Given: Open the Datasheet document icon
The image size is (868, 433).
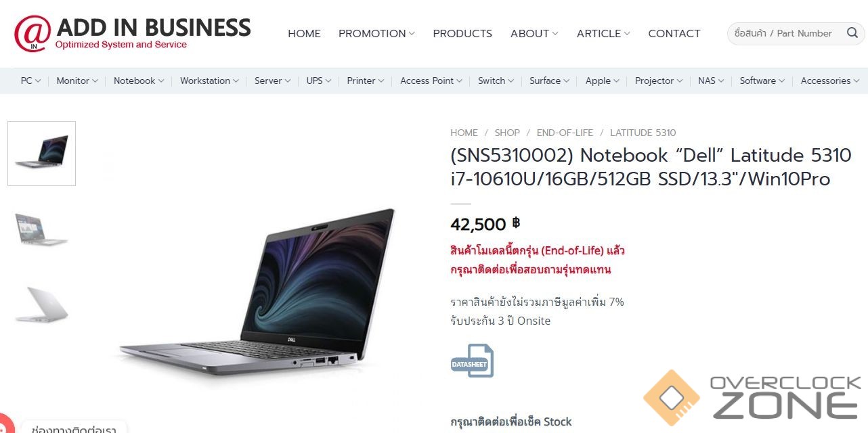Looking at the screenshot, I should (x=472, y=361).
